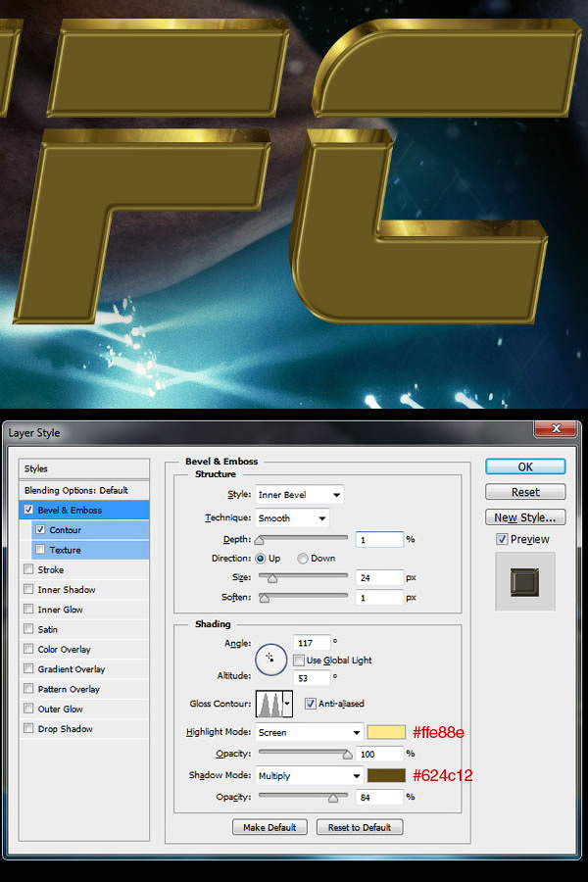The image size is (588, 882).
Task: Select the Texture sub-item label
Action: click(x=65, y=550)
